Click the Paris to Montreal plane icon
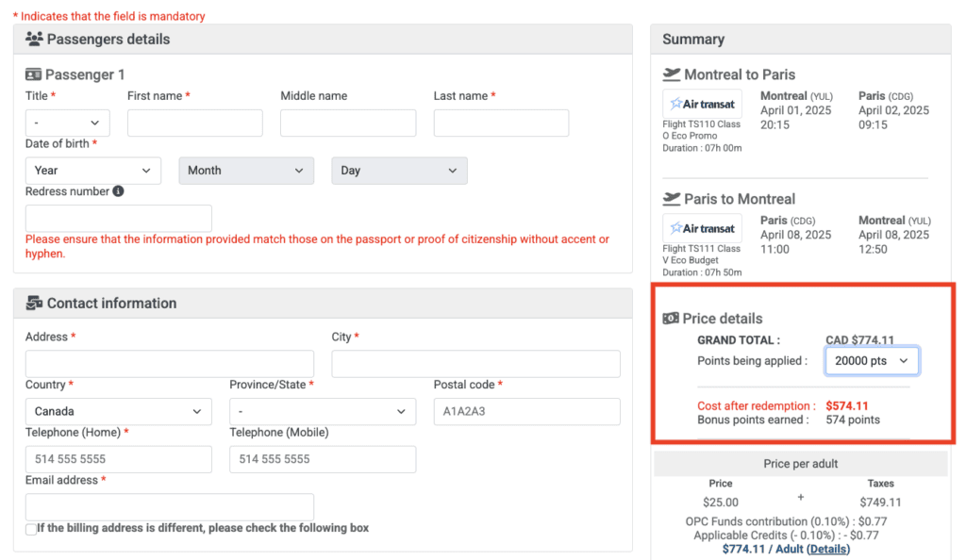 (672, 199)
